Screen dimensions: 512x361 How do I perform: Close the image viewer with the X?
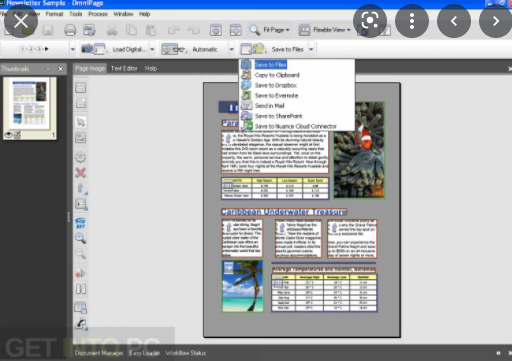21,22
